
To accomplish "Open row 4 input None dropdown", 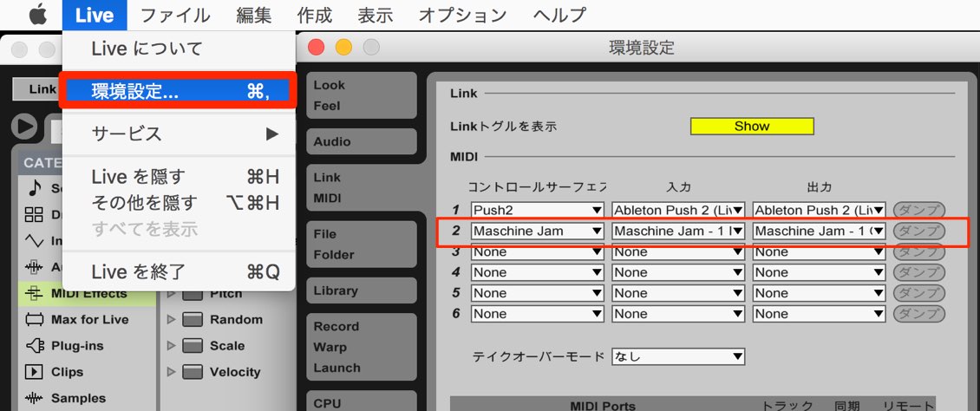I will pos(678,272).
